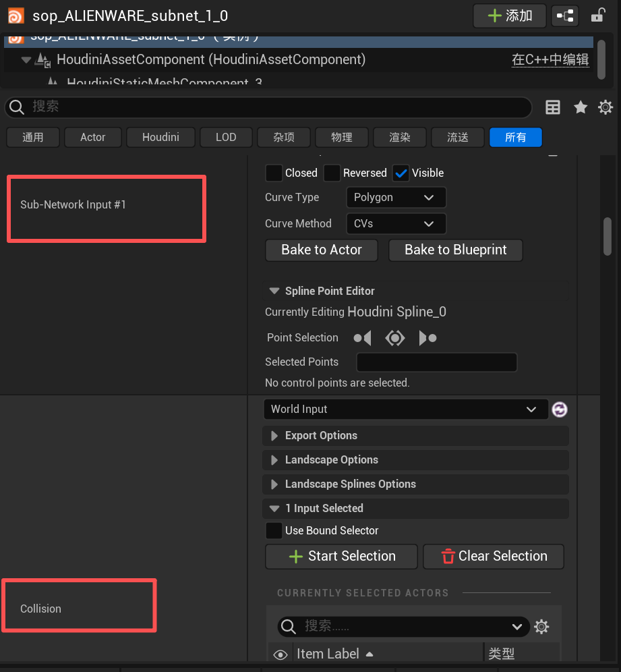Viewport: 621px width, 672px height.
Task: Expand Landscape Options section
Action: [x=274, y=460]
